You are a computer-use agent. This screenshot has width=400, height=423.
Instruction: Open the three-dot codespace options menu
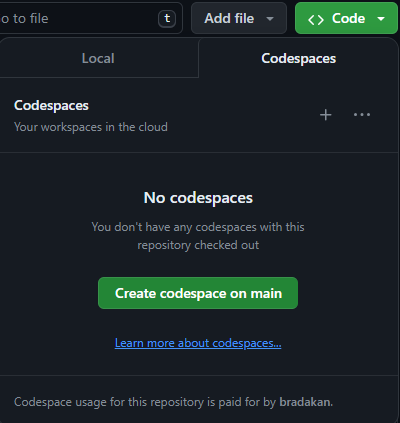[362, 115]
